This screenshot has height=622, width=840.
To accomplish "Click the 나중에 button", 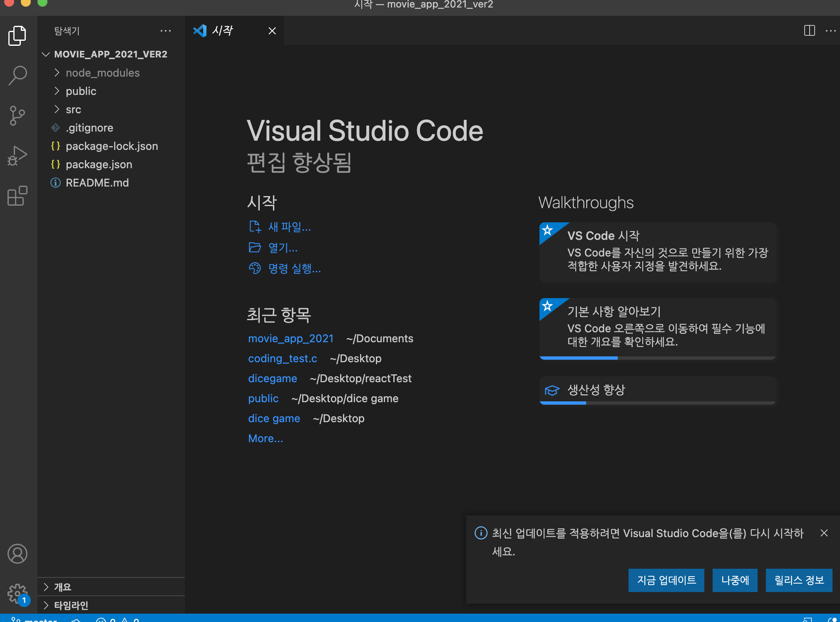I will (x=735, y=580).
